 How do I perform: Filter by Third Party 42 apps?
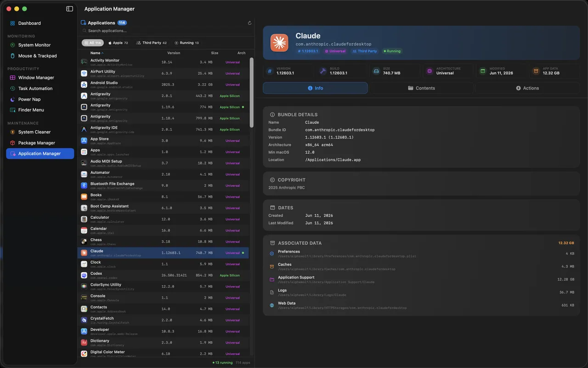coord(152,43)
